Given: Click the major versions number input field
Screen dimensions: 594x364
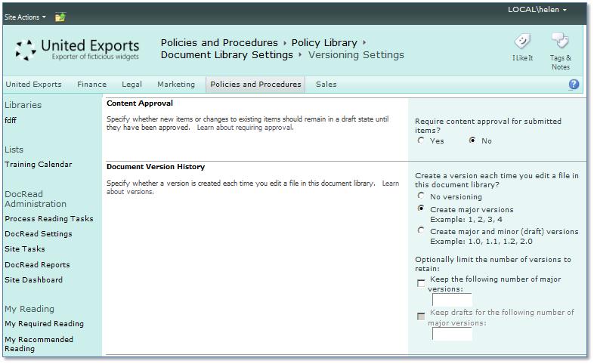Looking at the screenshot, I should 451,300.
